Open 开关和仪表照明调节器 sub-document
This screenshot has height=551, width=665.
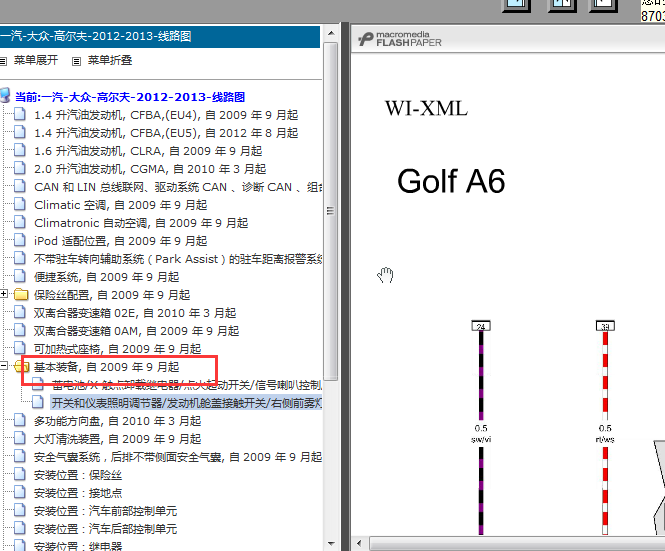coord(187,403)
